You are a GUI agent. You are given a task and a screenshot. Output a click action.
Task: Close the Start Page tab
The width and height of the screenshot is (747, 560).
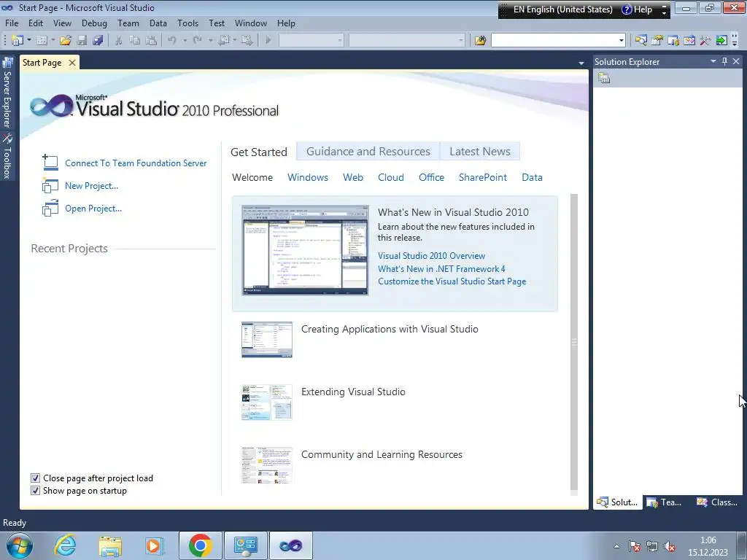pos(72,63)
